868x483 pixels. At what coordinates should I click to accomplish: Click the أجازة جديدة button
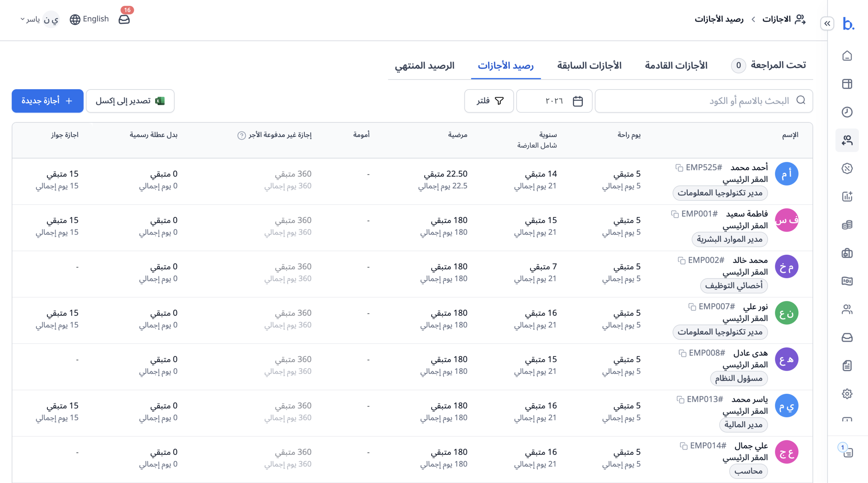pyautogui.click(x=47, y=101)
